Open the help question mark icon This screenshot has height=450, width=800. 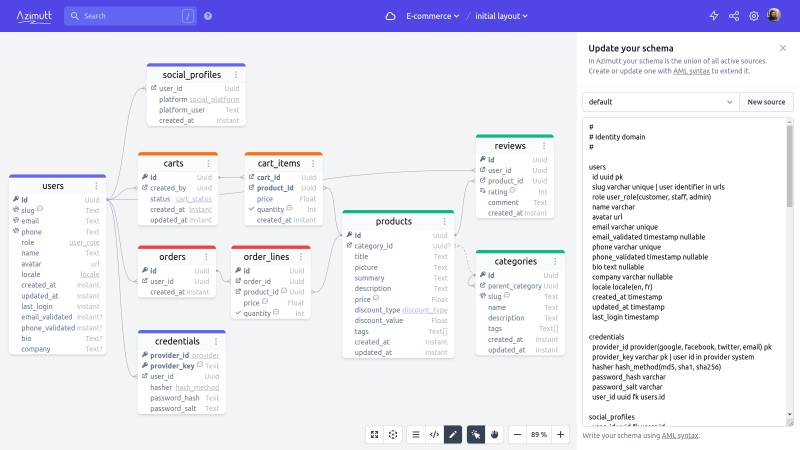[x=208, y=16]
